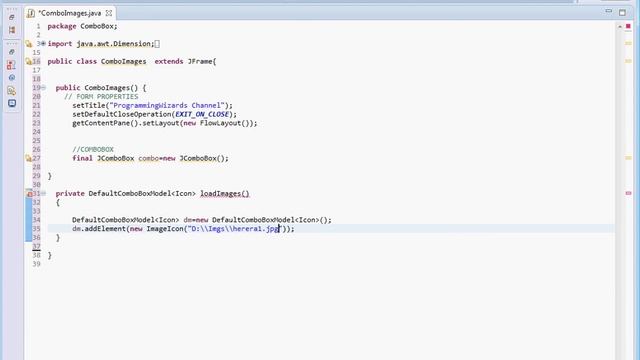The width and height of the screenshot is (640, 360).
Task: Click line number 24 in the gutter
Action: (36, 132)
